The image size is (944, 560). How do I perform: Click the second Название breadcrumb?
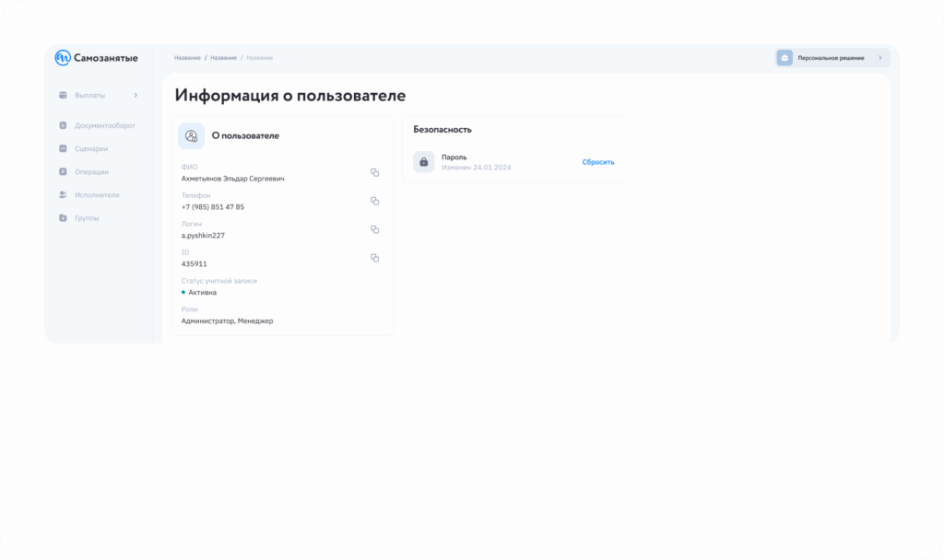[223, 58]
